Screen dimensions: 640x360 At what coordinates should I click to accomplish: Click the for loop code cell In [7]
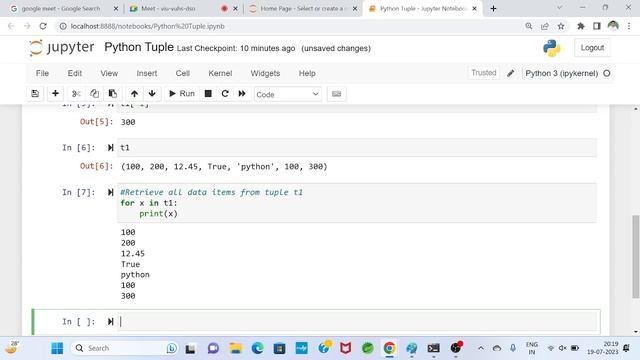pyautogui.click(x=357, y=203)
